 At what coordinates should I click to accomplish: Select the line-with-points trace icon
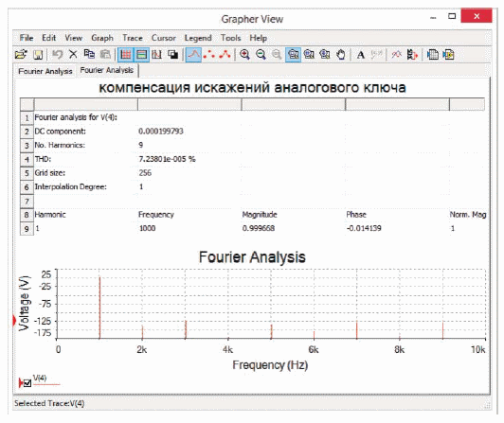click(x=225, y=54)
